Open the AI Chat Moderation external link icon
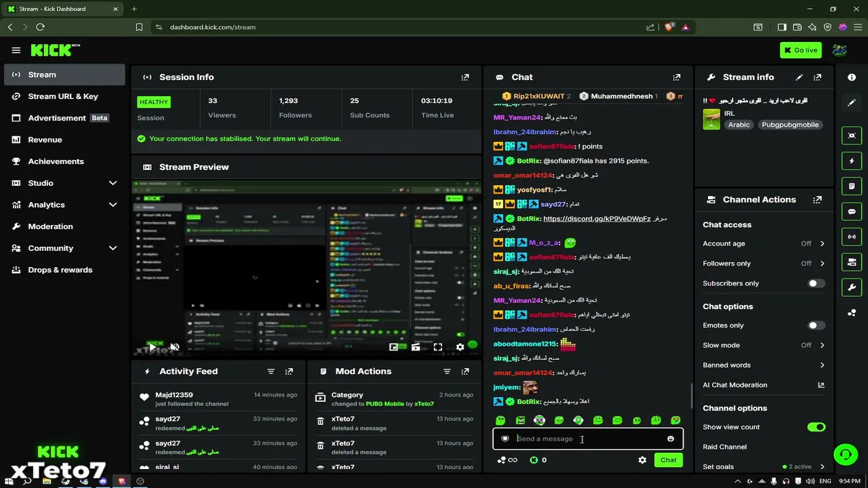Screen dimensions: 868x488 [821, 385]
